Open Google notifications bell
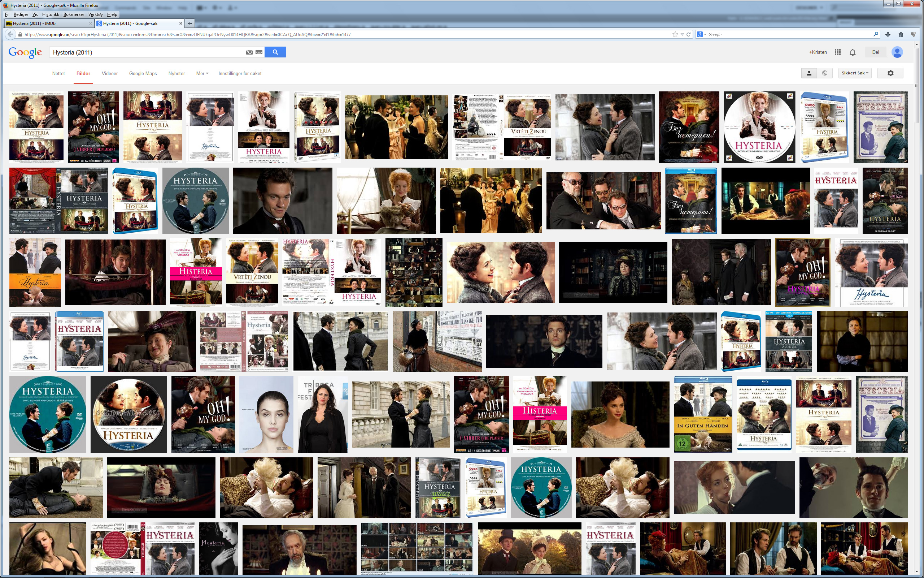The image size is (924, 578). [853, 52]
